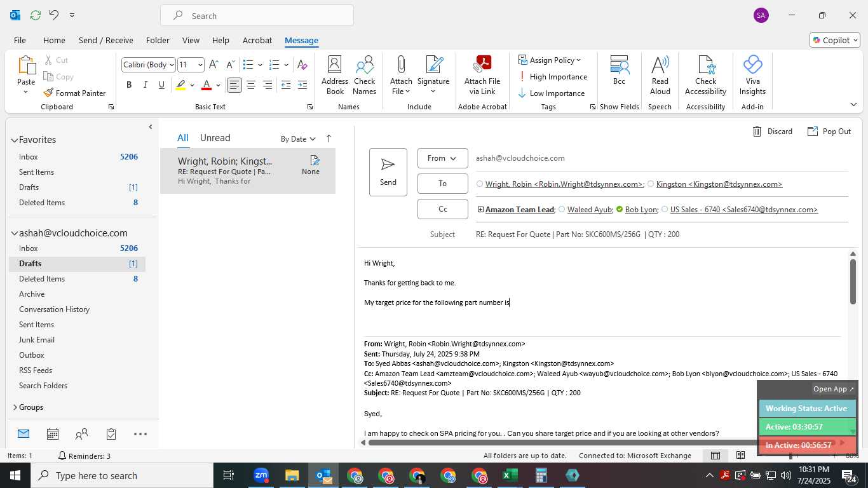The width and height of the screenshot is (868, 488).
Task: Switch to reading view in status bar
Action: (740, 456)
